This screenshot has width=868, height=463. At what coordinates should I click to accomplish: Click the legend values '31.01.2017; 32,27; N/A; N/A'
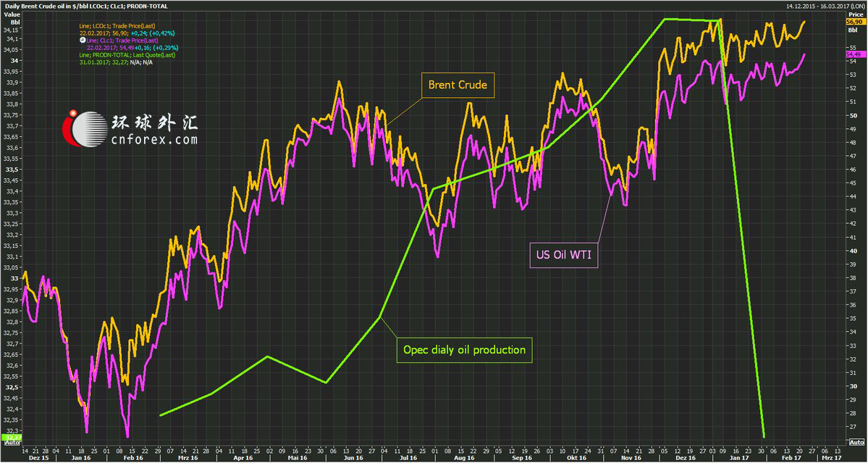coord(117,62)
